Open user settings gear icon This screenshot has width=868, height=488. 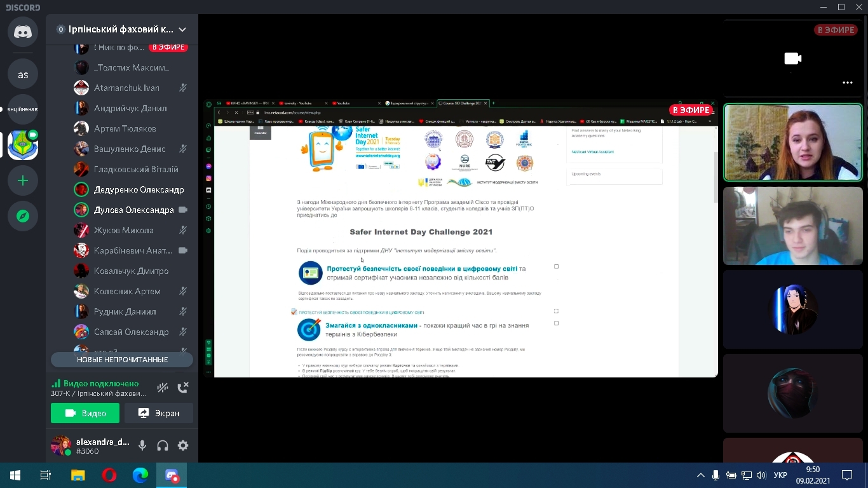pos(183,445)
